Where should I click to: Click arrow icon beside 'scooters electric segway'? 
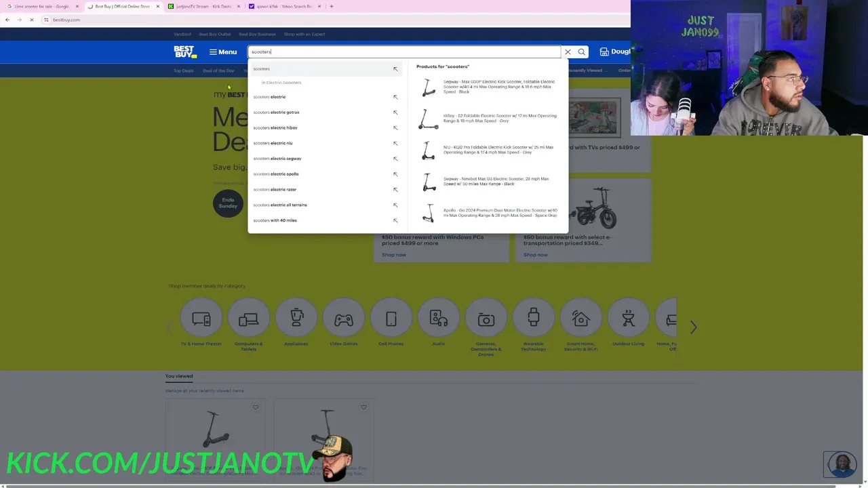395,159
